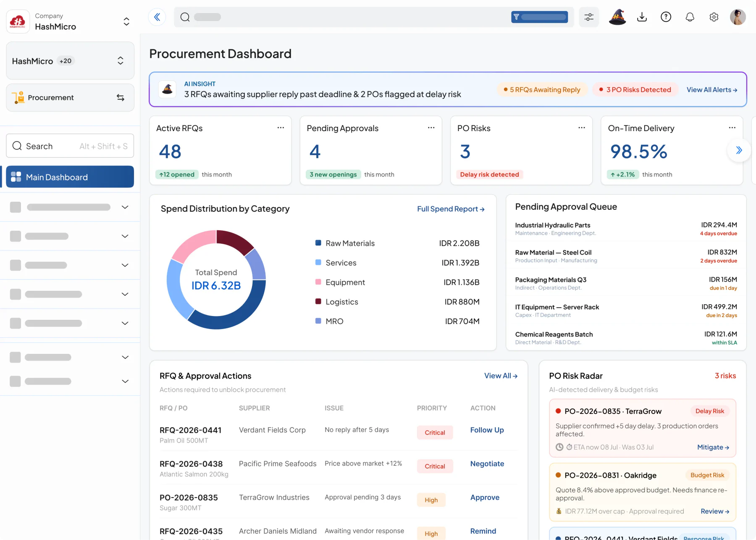Screen dimensions: 756x540
Task: Focus the sidebar Search field
Action: pyautogui.click(x=70, y=146)
